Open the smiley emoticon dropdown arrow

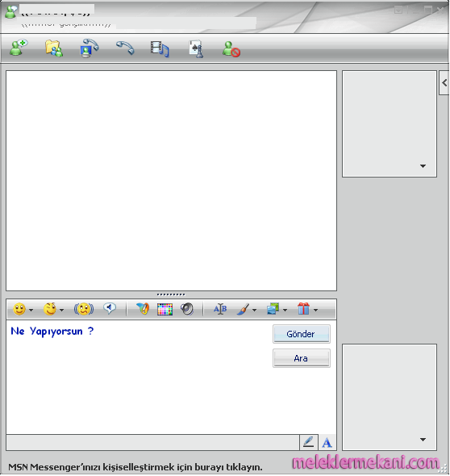click(x=31, y=311)
